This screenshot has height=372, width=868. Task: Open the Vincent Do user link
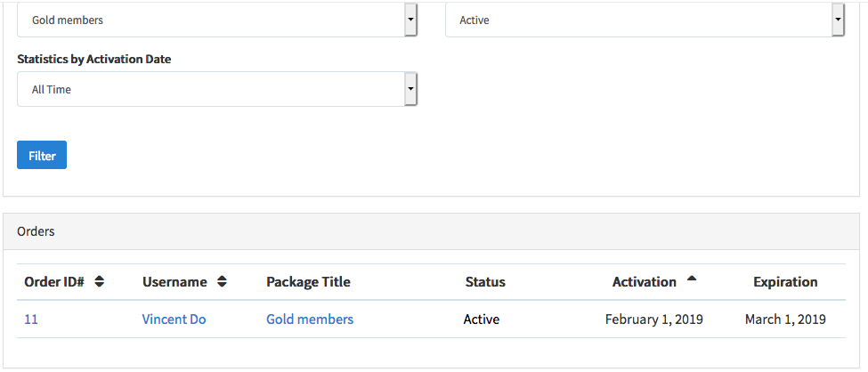coord(174,319)
